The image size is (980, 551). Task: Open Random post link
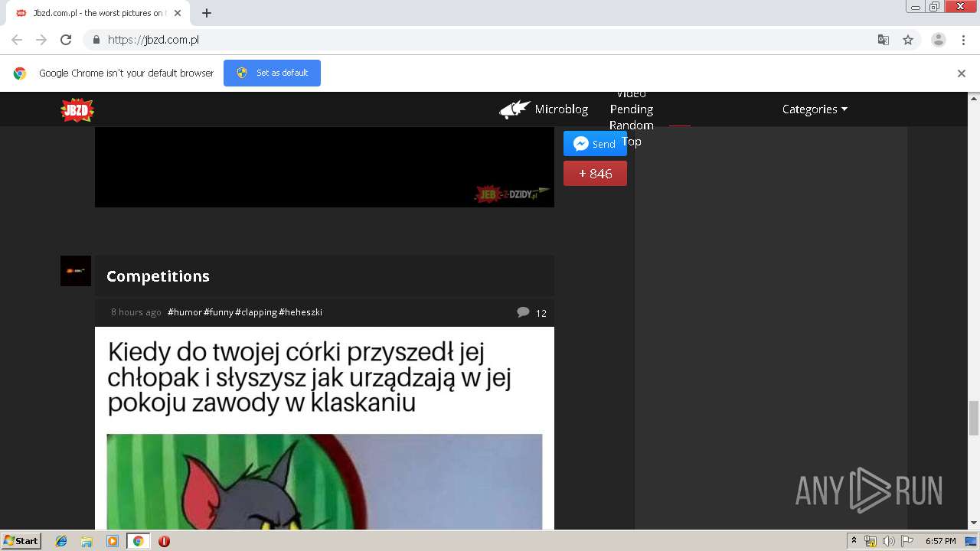pyautogui.click(x=632, y=126)
